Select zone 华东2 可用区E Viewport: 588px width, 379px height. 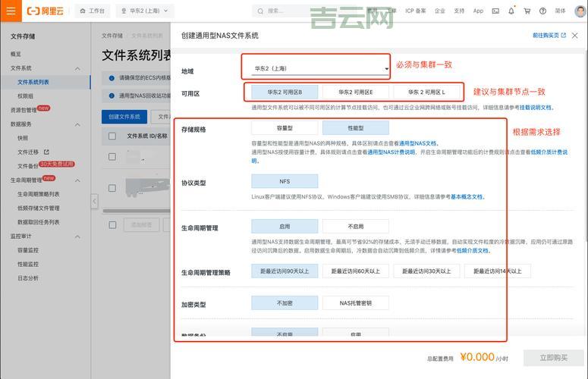click(356, 92)
